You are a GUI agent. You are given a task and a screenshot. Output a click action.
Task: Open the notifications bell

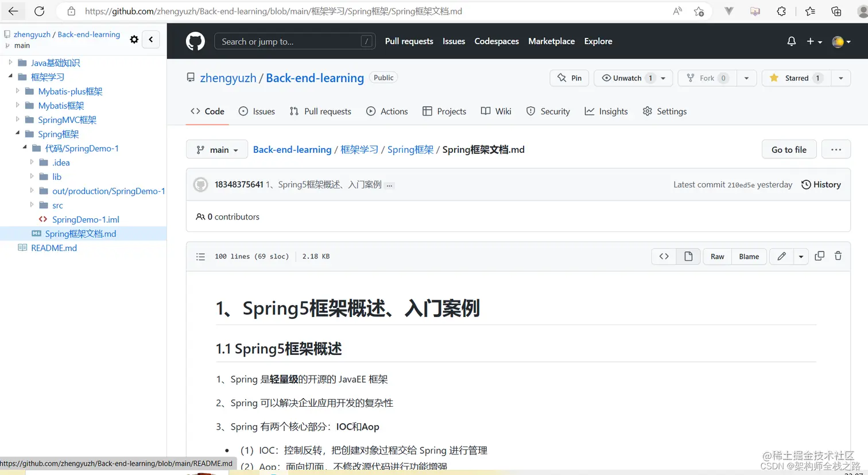791,41
